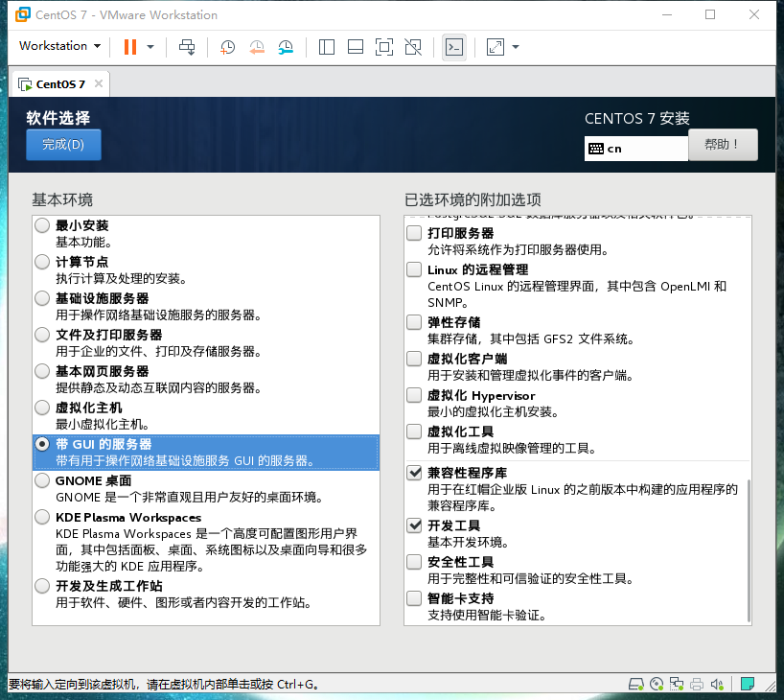Enter full screen mode icon
The height and width of the screenshot is (700, 784).
click(384, 47)
